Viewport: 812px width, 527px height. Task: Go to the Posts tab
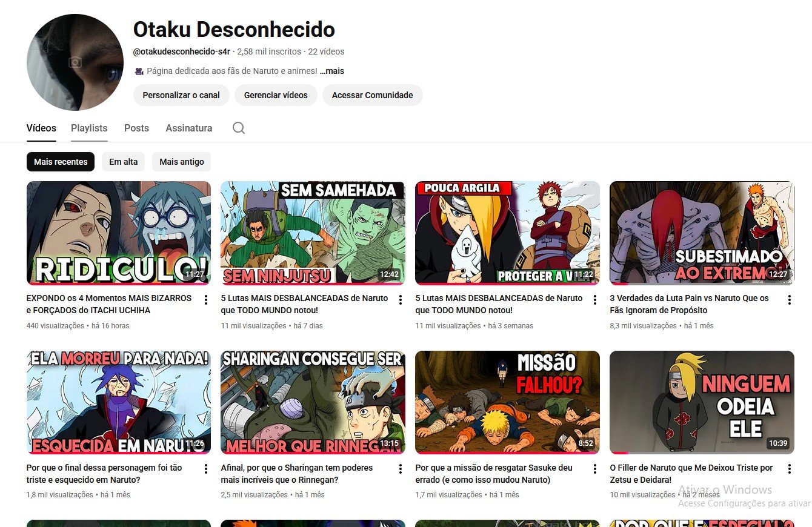click(136, 128)
